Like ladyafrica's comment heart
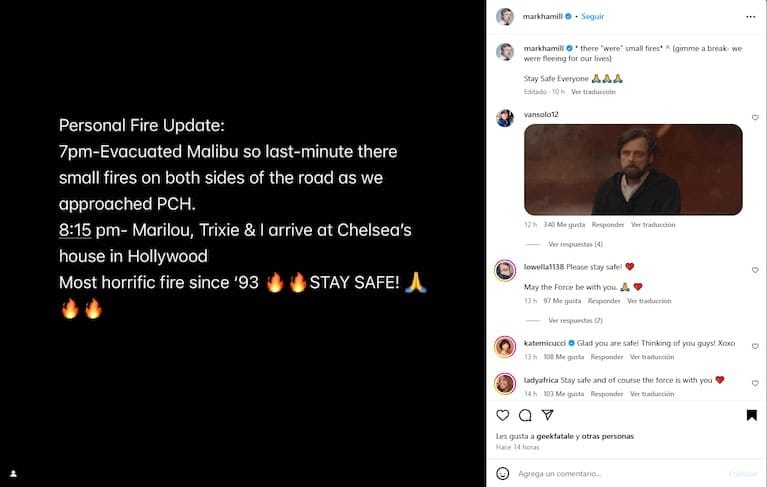 tap(755, 383)
